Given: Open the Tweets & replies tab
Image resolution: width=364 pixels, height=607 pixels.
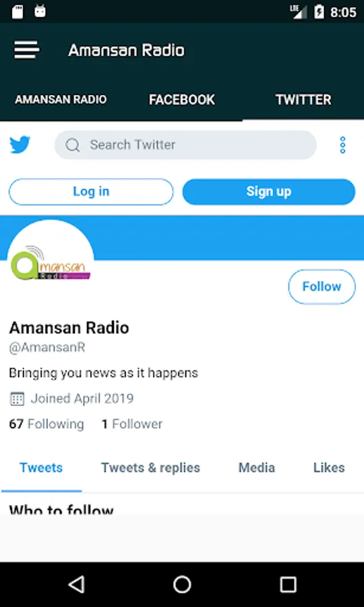Looking at the screenshot, I should click(150, 467).
